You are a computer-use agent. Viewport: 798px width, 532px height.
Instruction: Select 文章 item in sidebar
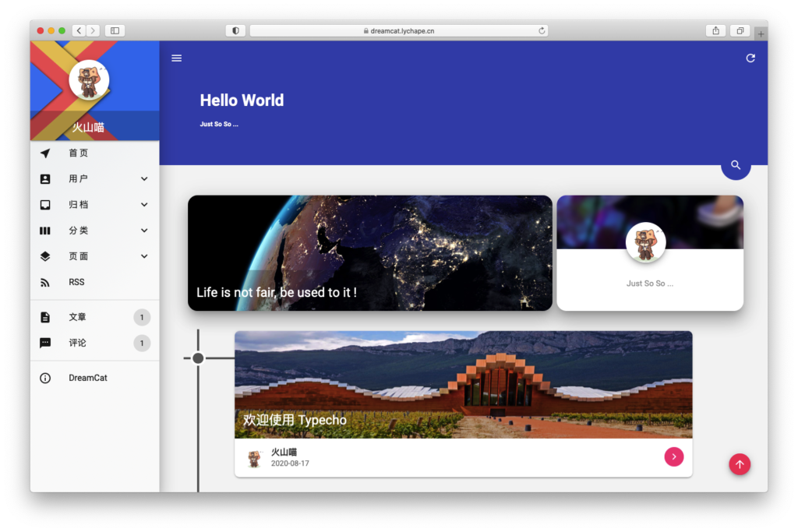click(x=77, y=317)
